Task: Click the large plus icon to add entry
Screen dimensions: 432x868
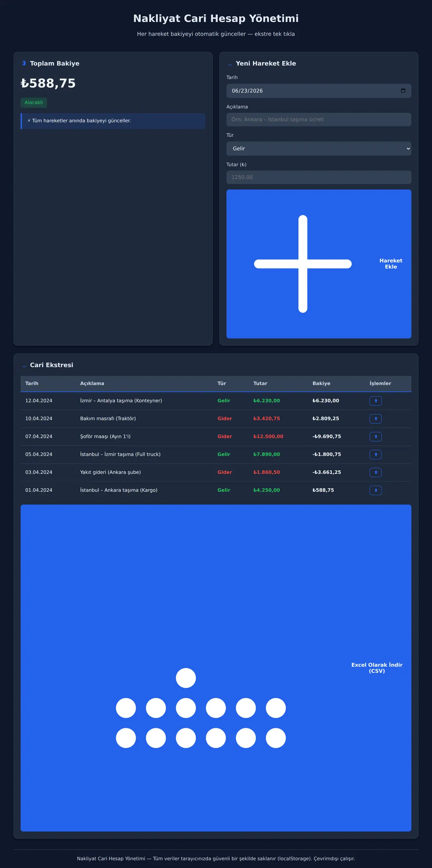Action: (x=303, y=264)
